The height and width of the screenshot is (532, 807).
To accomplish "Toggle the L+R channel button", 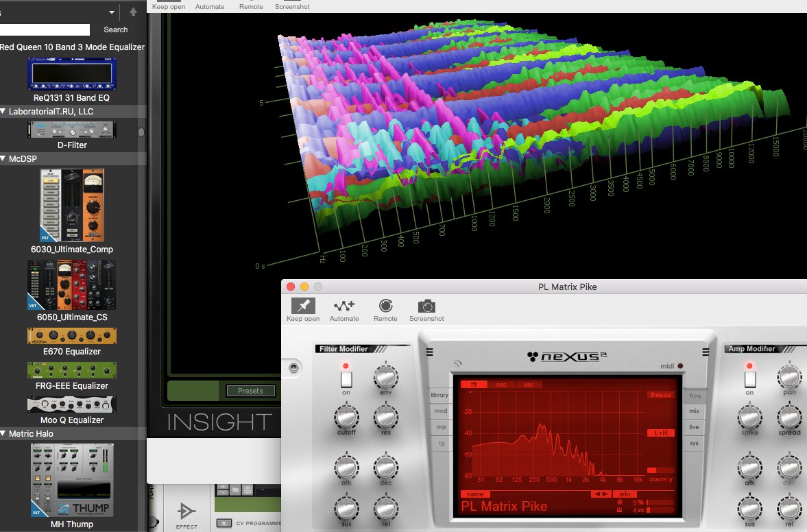I will [x=661, y=433].
